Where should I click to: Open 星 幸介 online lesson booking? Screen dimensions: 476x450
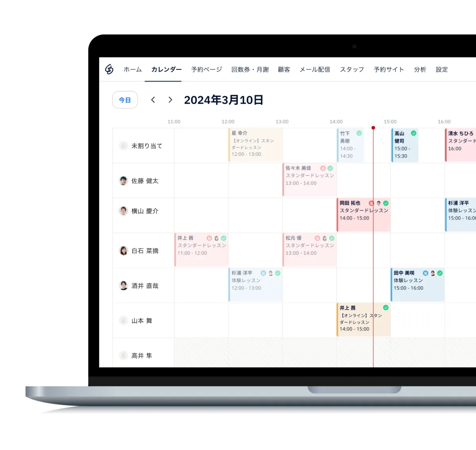[x=255, y=145]
